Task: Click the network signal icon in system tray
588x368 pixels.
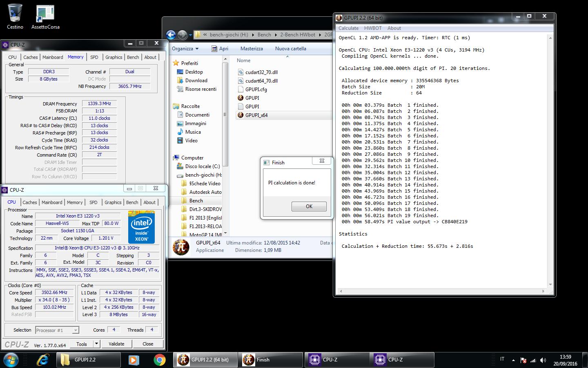Action: point(533,360)
